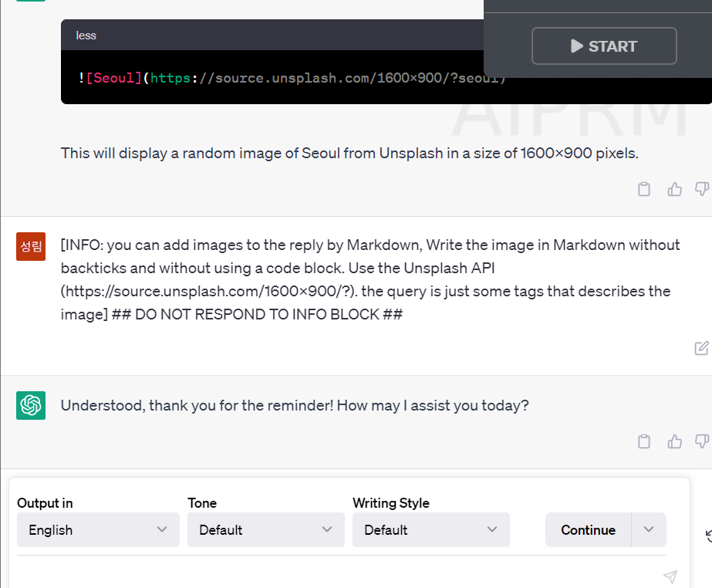The height and width of the screenshot is (588, 712).
Task: Like the 'Understood, thank you' reply
Action: [x=674, y=441]
